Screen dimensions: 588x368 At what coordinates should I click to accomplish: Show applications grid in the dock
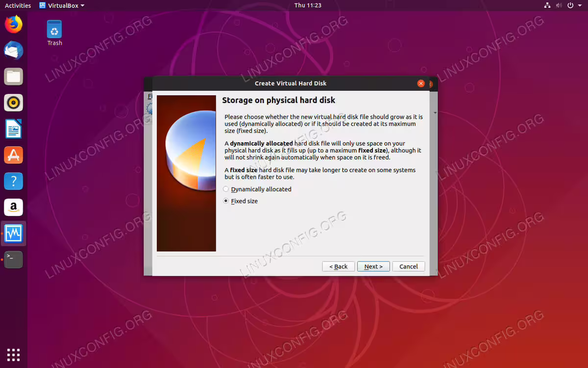13,354
